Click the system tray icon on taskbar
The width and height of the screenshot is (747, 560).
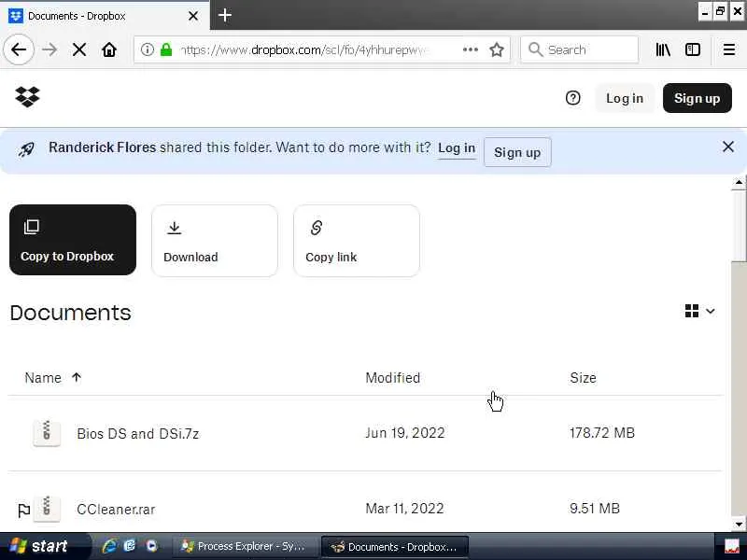pos(731,547)
